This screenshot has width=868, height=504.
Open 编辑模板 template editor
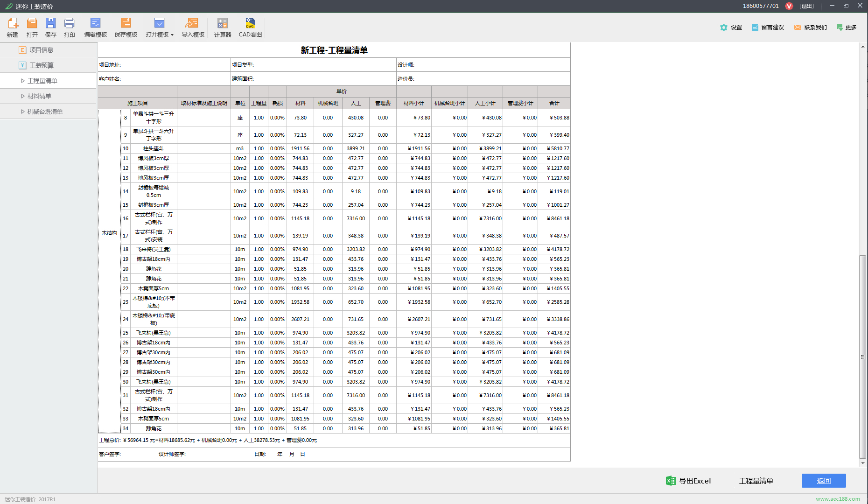click(x=95, y=23)
